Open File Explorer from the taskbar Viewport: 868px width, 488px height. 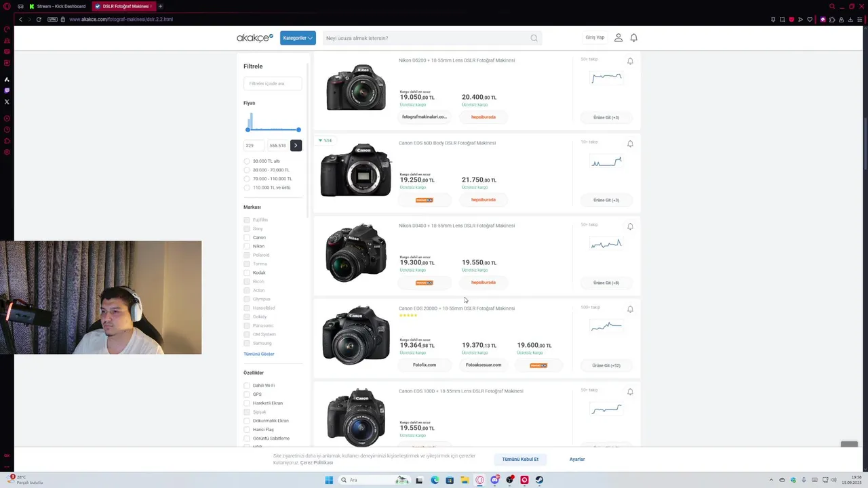465,480
